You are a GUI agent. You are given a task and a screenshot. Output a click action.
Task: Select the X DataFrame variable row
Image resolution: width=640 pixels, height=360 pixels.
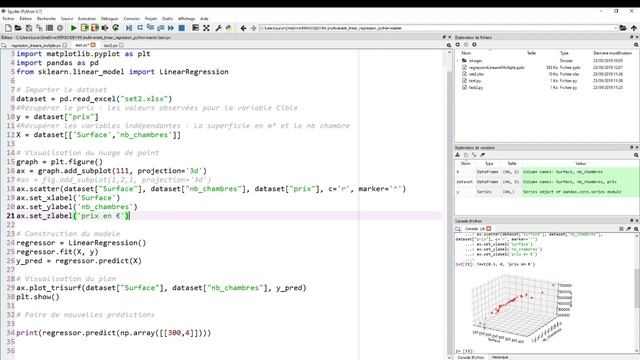click(x=547, y=172)
